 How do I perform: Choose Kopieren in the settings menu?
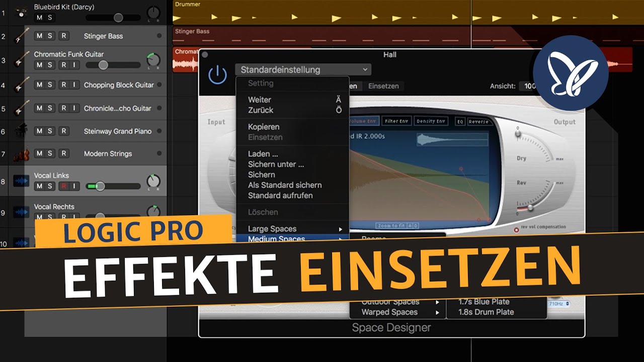(264, 127)
